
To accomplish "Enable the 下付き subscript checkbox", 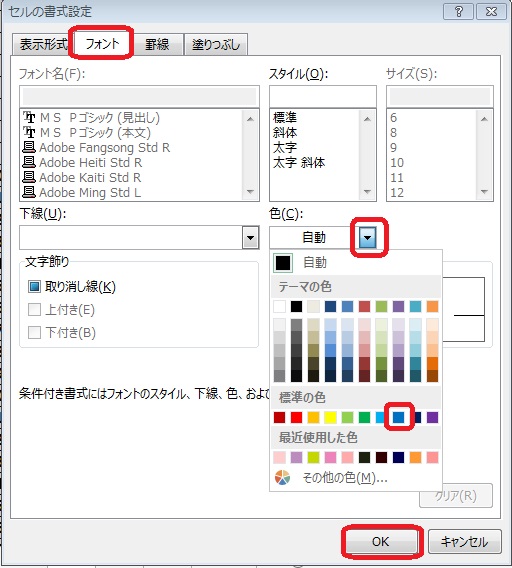I will [x=34, y=332].
